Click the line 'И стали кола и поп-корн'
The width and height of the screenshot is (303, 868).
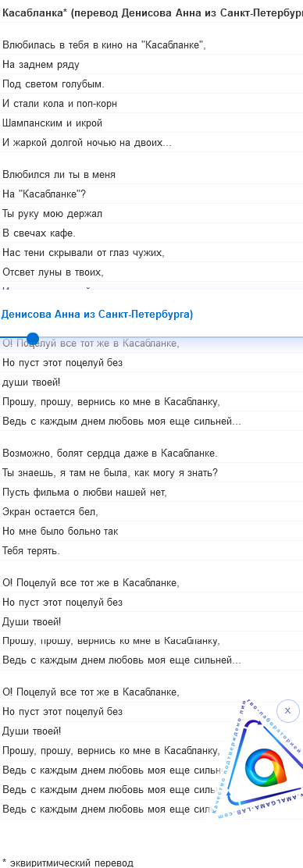click(x=60, y=104)
